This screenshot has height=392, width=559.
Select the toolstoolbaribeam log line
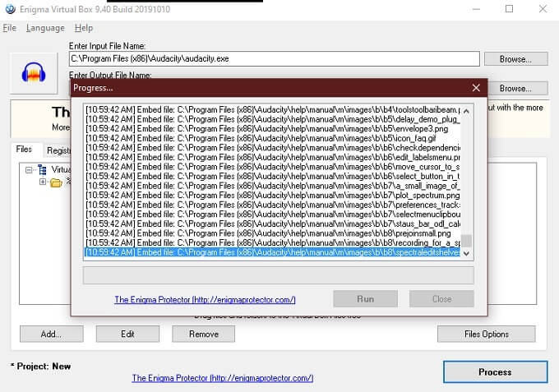[273, 109]
